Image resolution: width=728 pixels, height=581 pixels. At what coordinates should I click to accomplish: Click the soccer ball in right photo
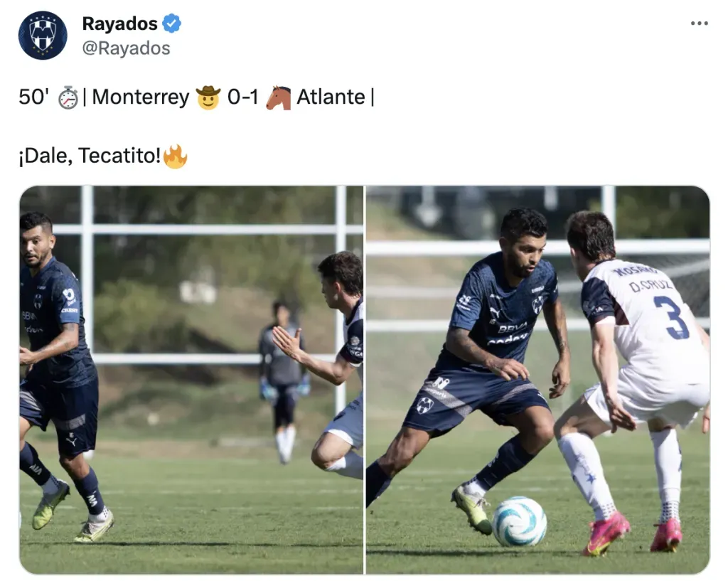[x=519, y=521]
